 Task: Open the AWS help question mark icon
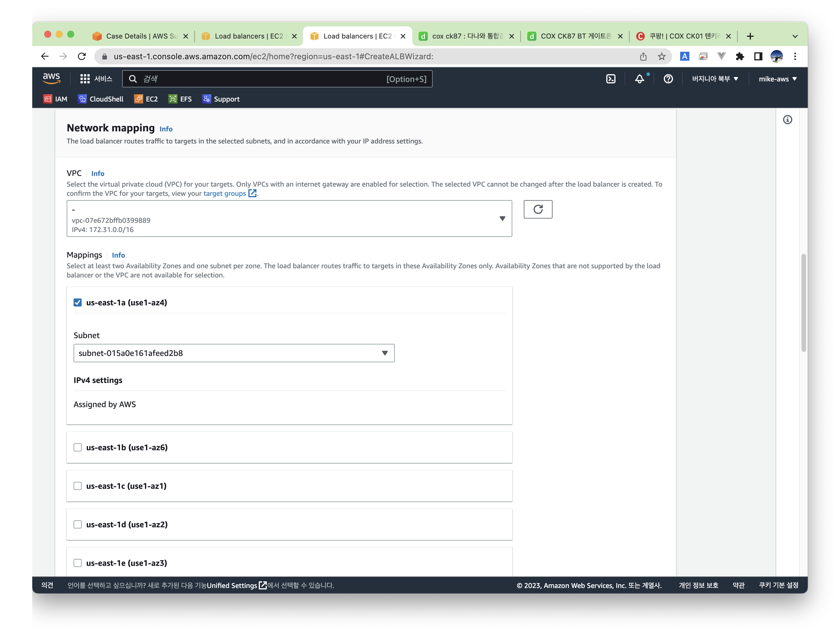pyautogui.click(x=668, y=79)
